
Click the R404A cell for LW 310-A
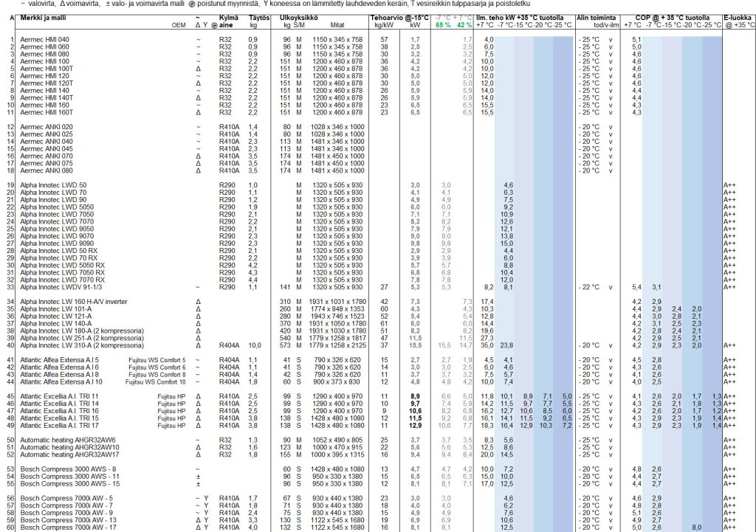pyautogui.click(x=227, y=345)
